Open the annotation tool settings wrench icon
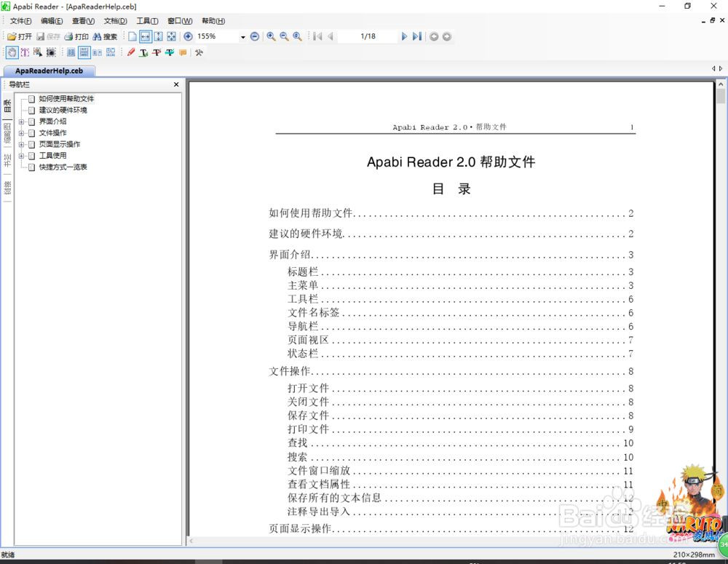 (198, 52)
